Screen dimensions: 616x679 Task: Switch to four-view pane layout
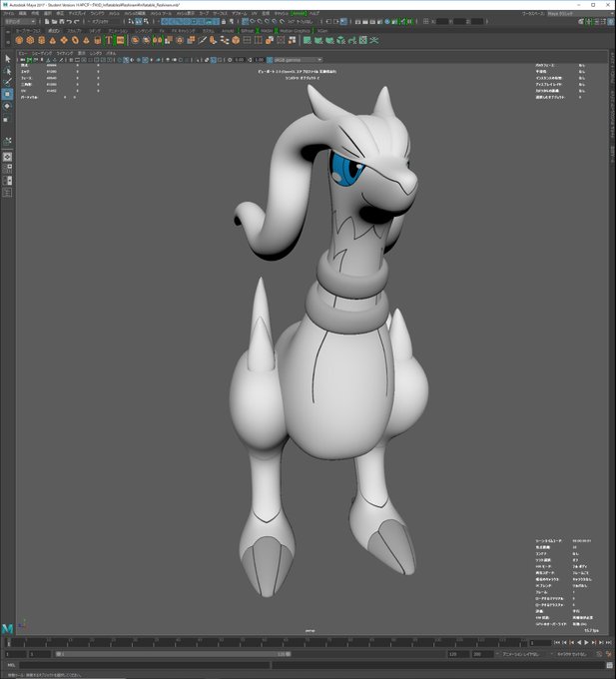coord(7,169)
